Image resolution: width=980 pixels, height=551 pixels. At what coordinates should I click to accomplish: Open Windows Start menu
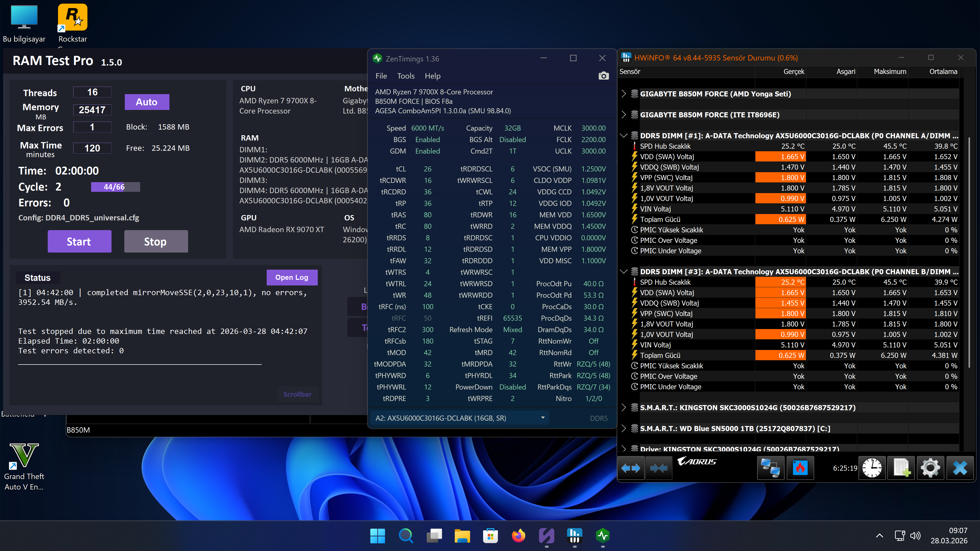coord(377,536)
